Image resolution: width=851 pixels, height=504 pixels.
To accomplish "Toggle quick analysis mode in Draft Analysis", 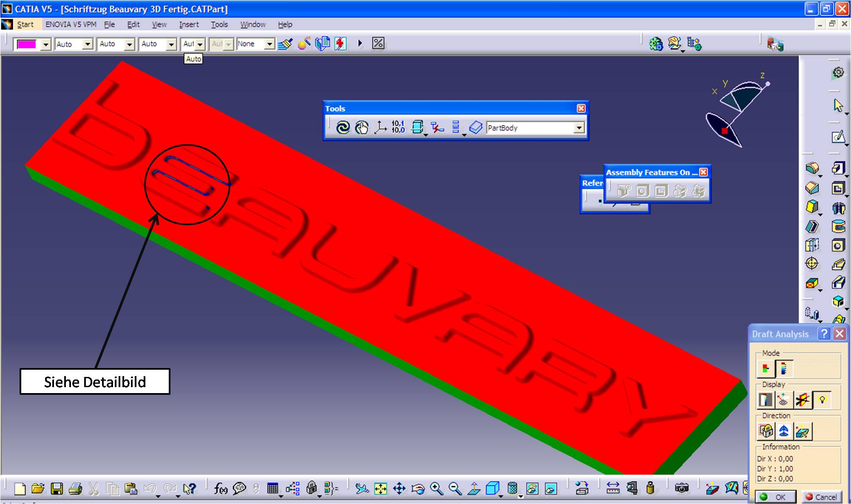I will pyautogui.click(x=766, y=369).
